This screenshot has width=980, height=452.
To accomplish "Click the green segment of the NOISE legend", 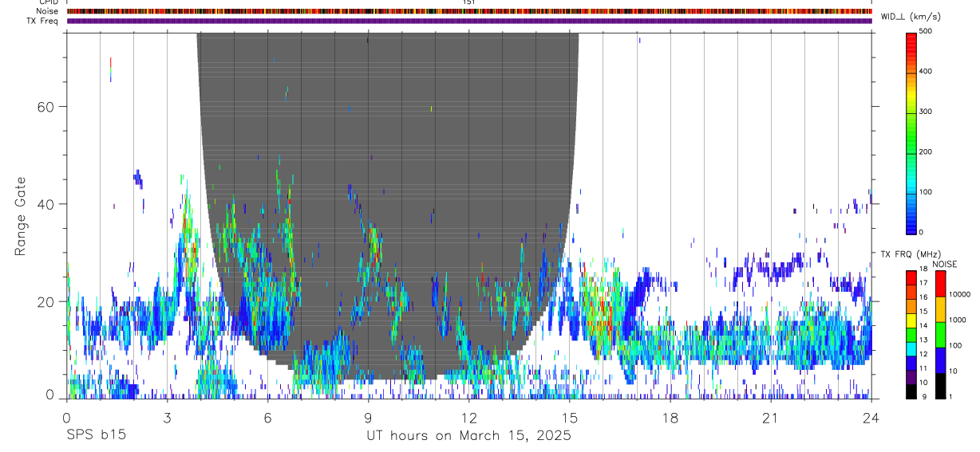I will [x=941, y=334].
